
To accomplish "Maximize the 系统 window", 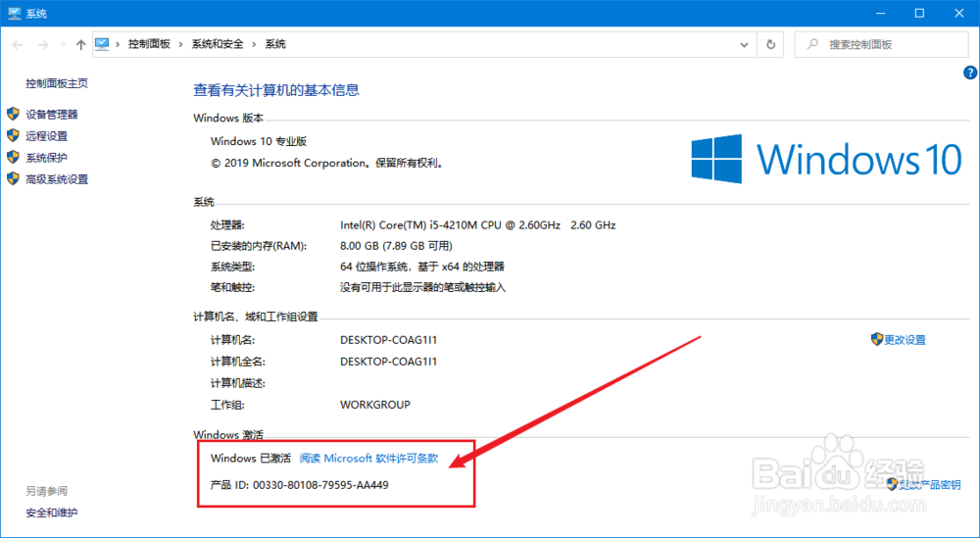I will coord(919,13).
